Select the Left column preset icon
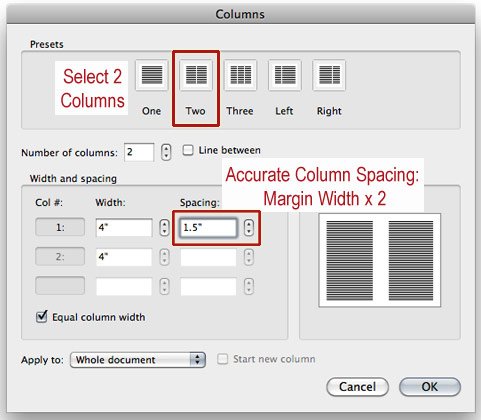 [285, 75]
